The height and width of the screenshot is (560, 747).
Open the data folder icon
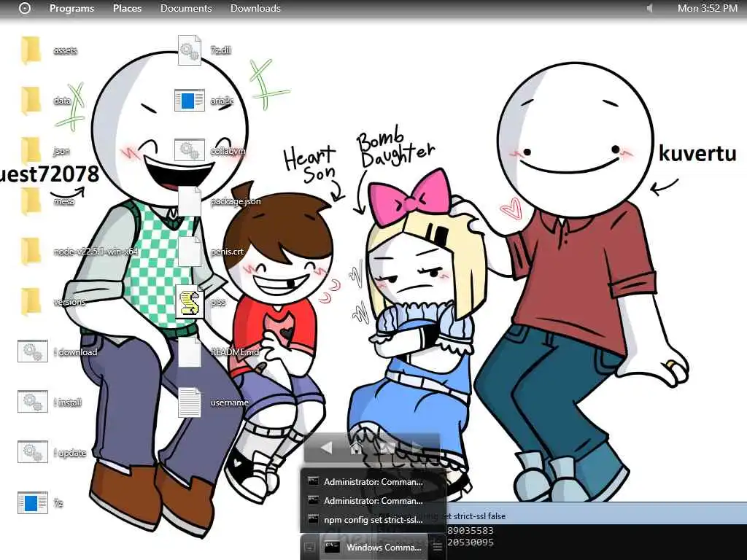click(31, 100)
